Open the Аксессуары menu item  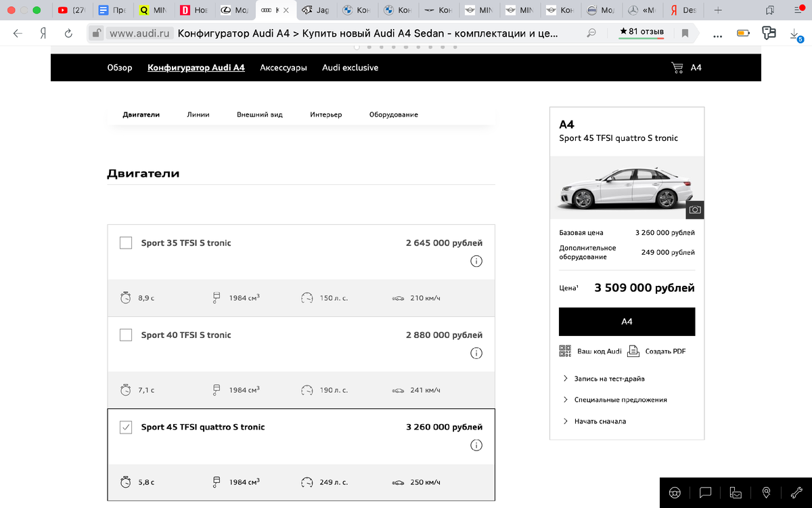click(284, 68)
